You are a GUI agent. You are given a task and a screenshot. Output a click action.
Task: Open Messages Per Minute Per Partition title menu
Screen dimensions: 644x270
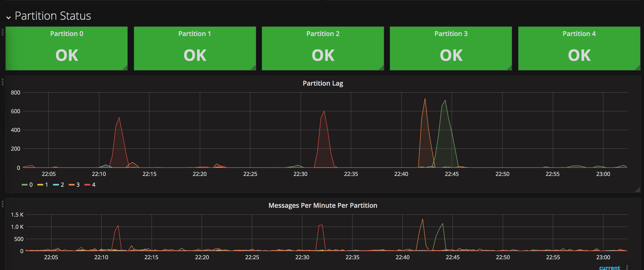[322, 205]
